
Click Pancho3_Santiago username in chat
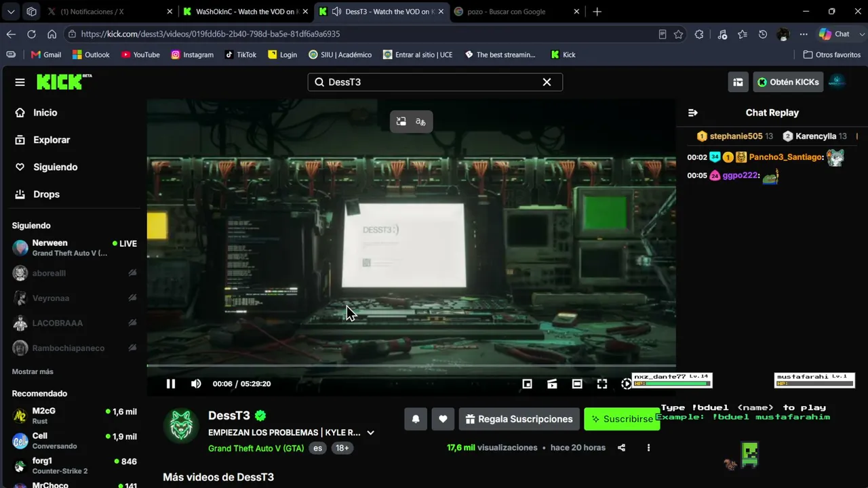tap(786, 157)
